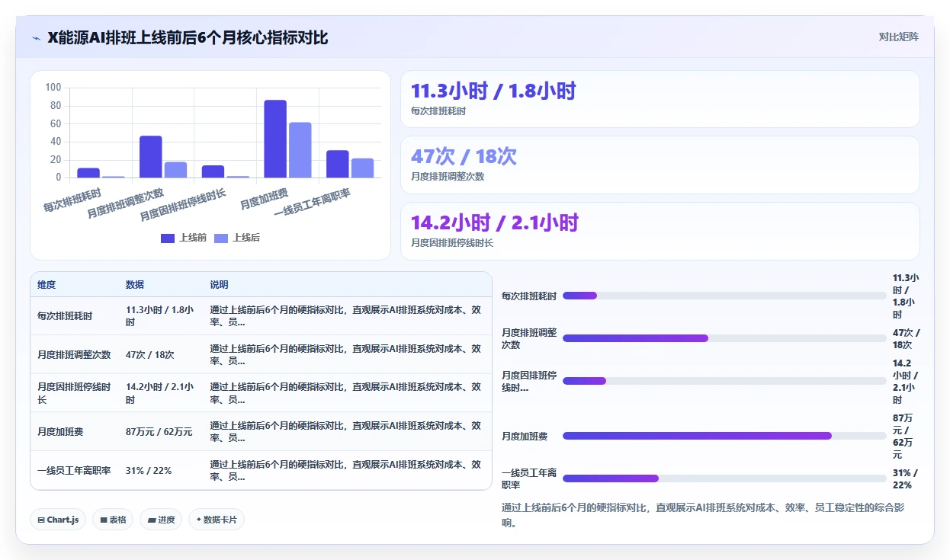
Task: Open the 47次 / 18次 stat card
Action: pos(660,165)
